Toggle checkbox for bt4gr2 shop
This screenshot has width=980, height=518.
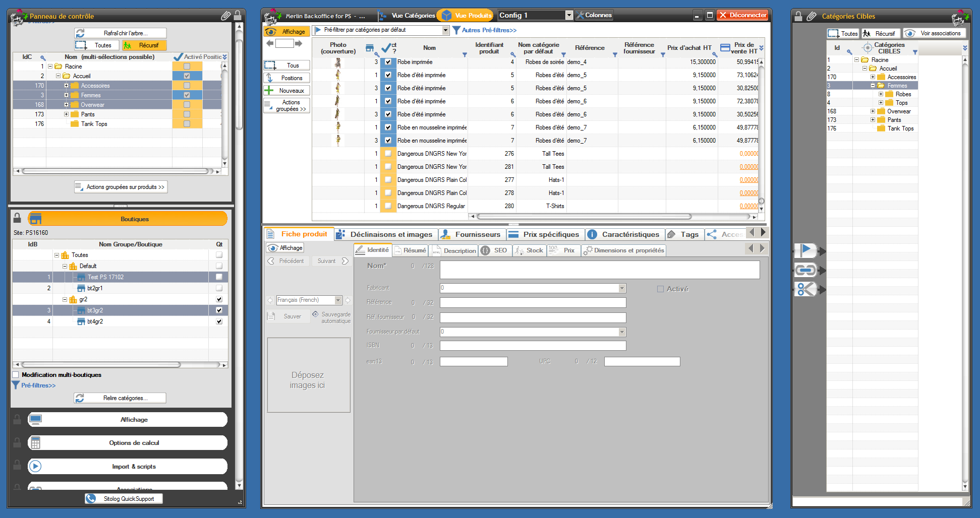(x=219, y=321)
